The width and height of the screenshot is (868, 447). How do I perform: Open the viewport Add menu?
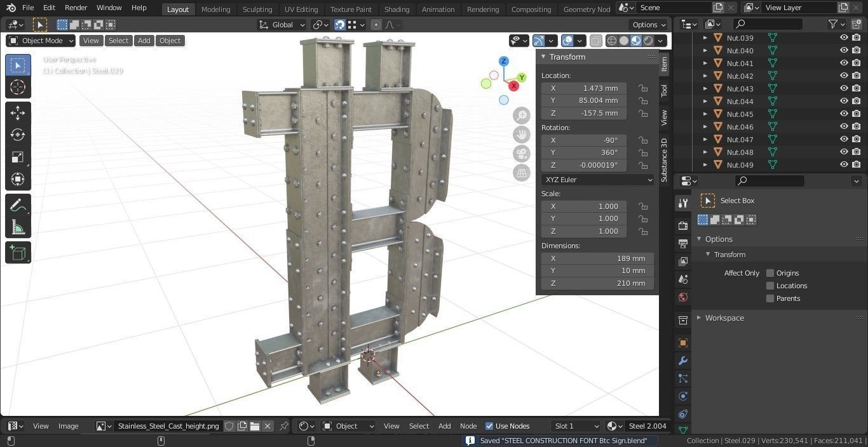[x=144, y=41]
